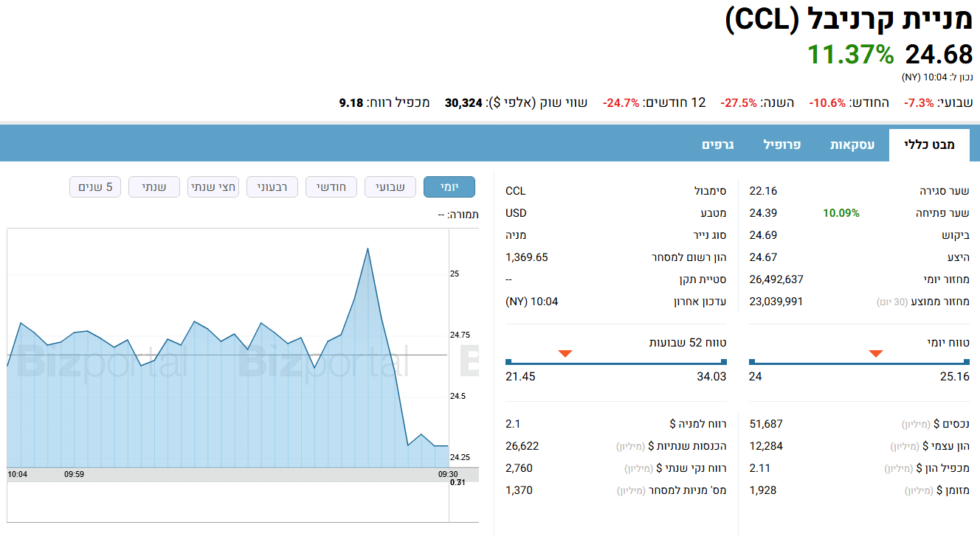Click the 09:59 time label on chart axis
This screenshot has height=536, width=980.
(74, 474)
